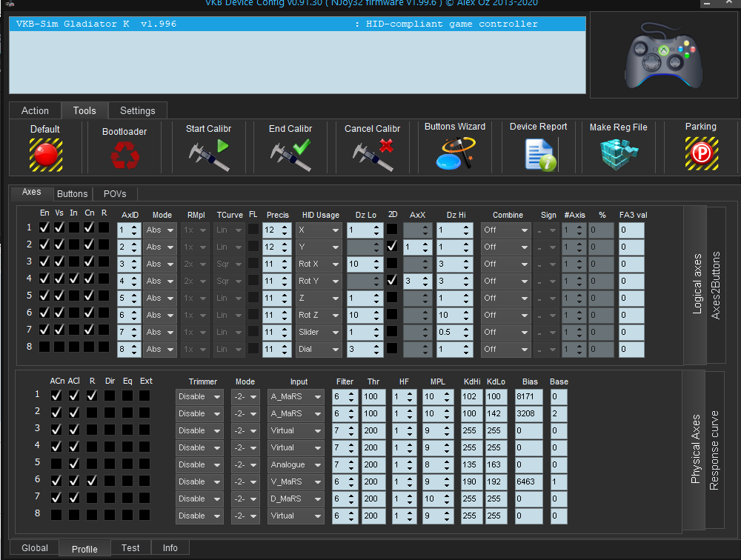The width and height of the screenshot is (741, 560).
Task: Select the Profile bottom tab
Action: pyautogui.click(x=84, y=549)
